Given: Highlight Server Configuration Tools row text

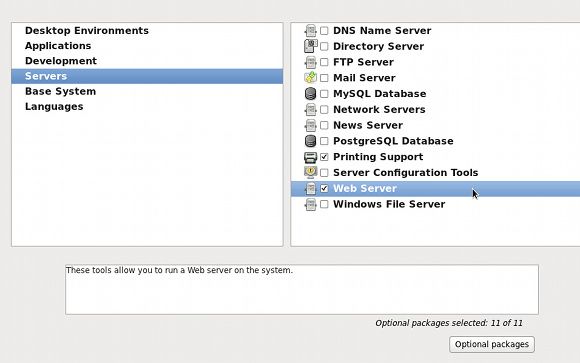Looking at the screenshot, I should pyautogui.click(x=406, y=172).
